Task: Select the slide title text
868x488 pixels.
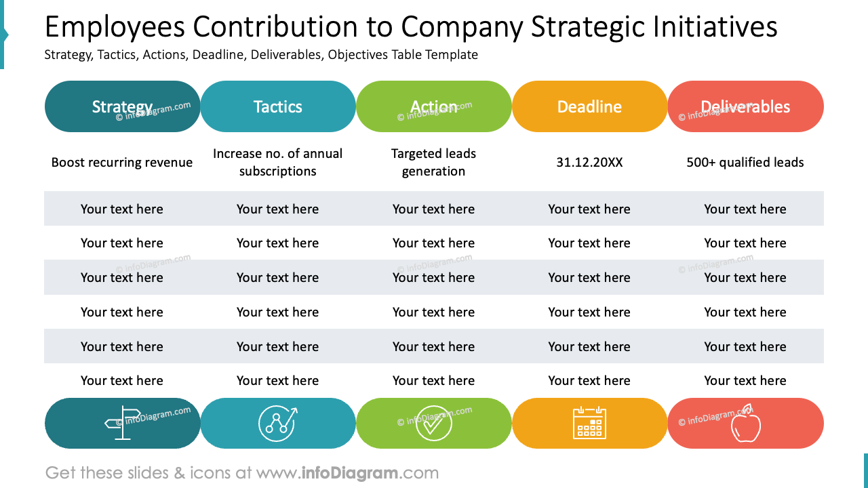Action: (411, 27)
